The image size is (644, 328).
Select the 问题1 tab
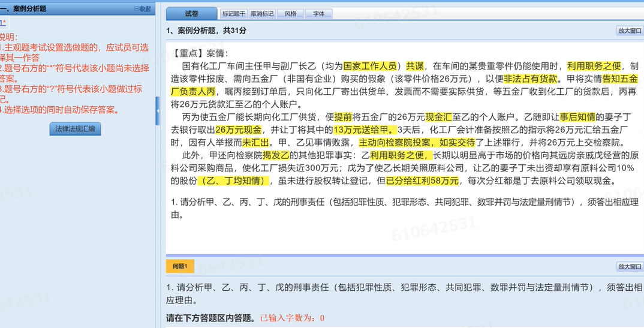pyautogui.click(x=180, y=266)
